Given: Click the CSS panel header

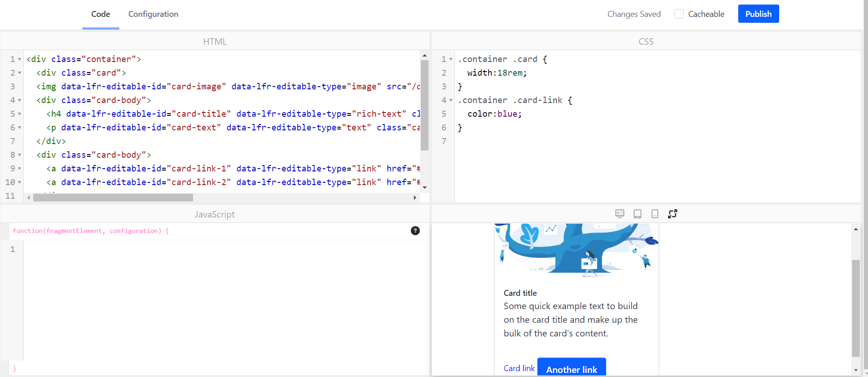Looking at the screenshot, I should (646, 41).
